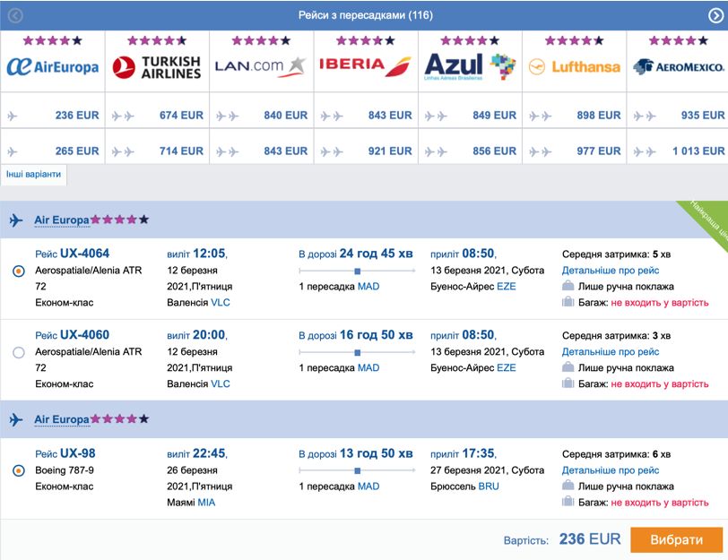728x560 pixels.
Task: Click the Azul airline logo
Action: [x=469, y=66]
